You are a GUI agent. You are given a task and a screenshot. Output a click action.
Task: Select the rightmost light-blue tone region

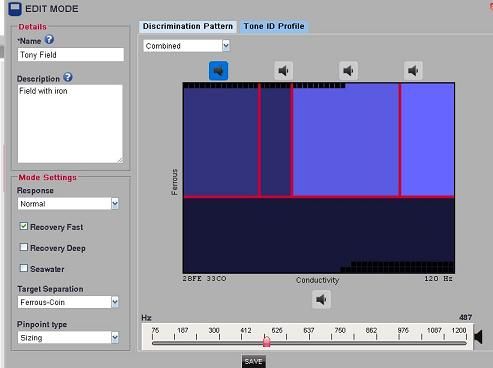[x=428, y=140]
